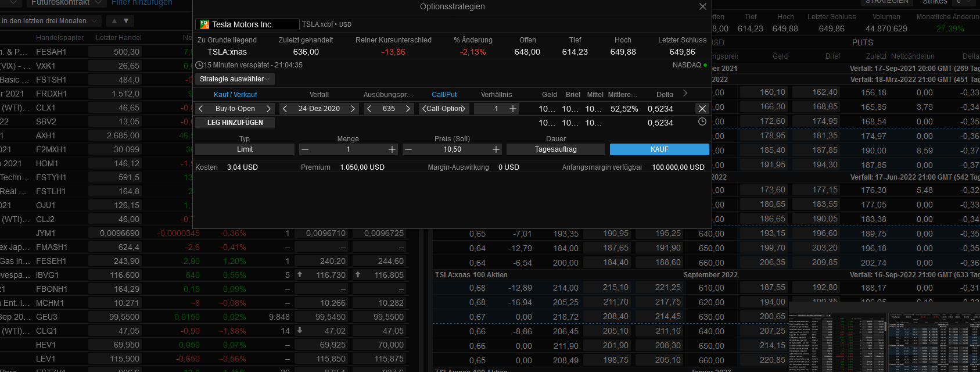Viewport: 980px width, 372px height.
Task: Advance expiry date past 24-Dez-2020
Action: [x=353, y=109]
